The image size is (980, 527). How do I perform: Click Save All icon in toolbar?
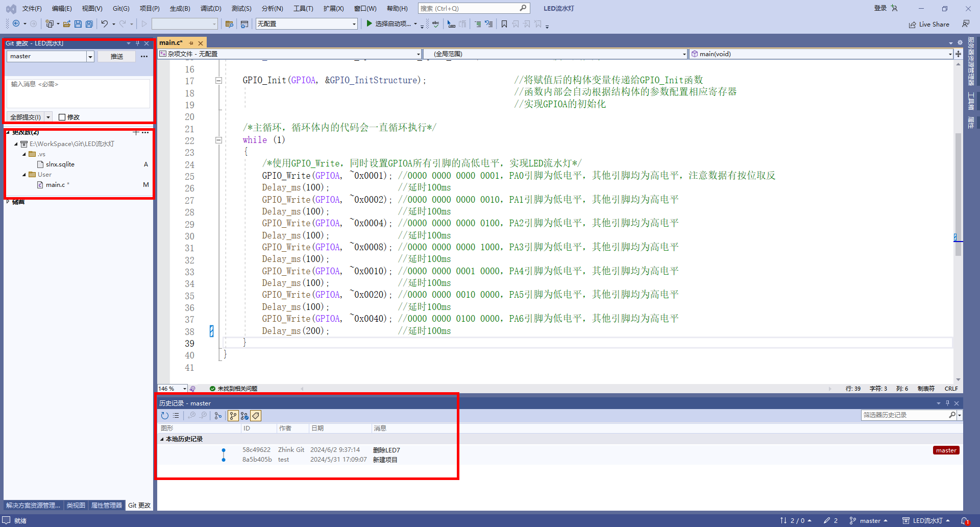[89, 24]
